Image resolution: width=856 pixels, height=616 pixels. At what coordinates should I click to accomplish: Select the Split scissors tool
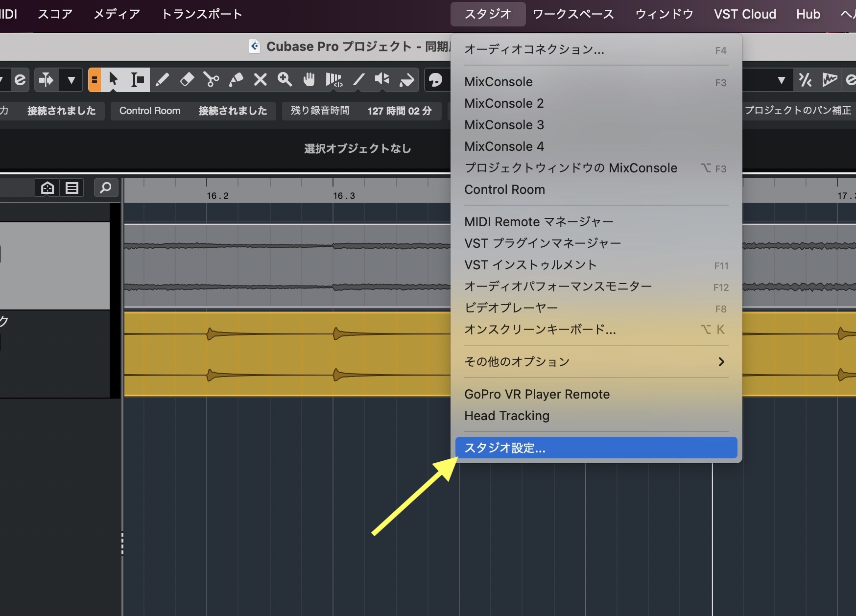click(x=211, y=79)
